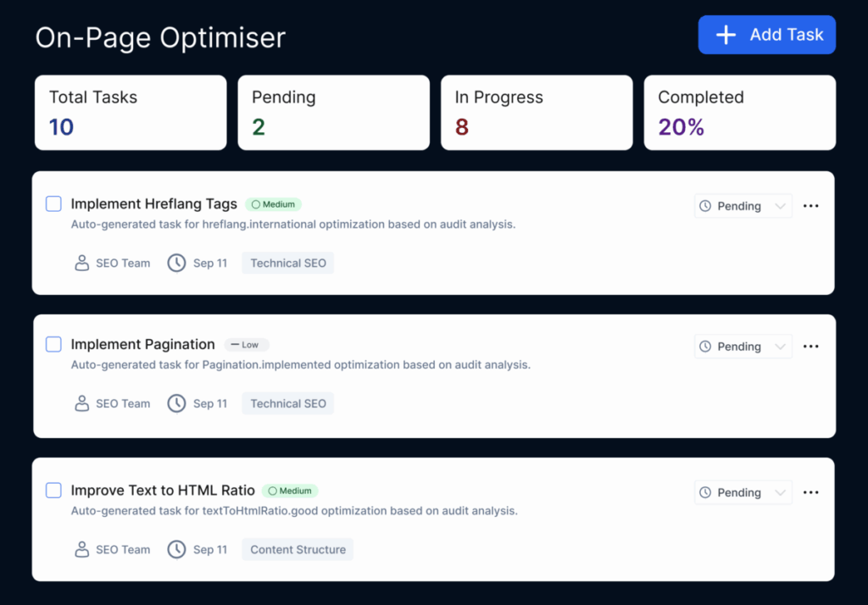This screenshot has height=605, width=868.
Task: Click the plus icon in Add Task
Action: tap(726, 35)
